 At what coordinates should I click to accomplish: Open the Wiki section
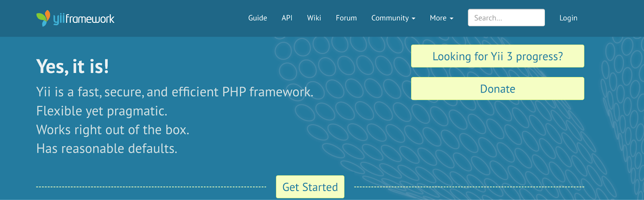314,18
